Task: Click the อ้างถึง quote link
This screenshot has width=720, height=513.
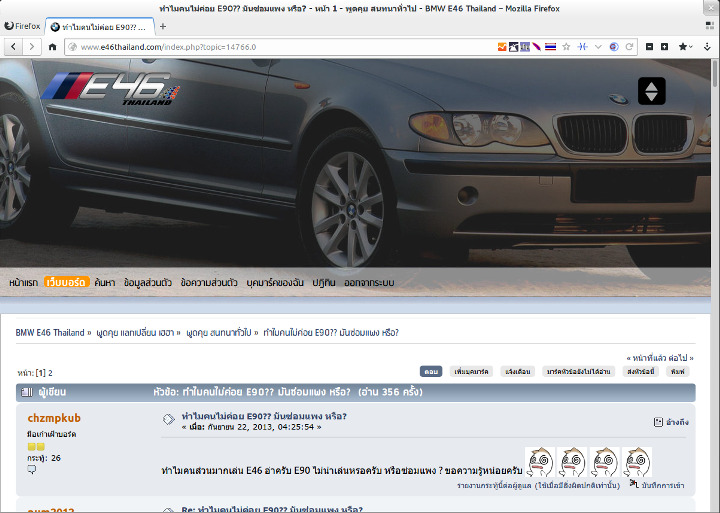Action: [x=677, y=422]
